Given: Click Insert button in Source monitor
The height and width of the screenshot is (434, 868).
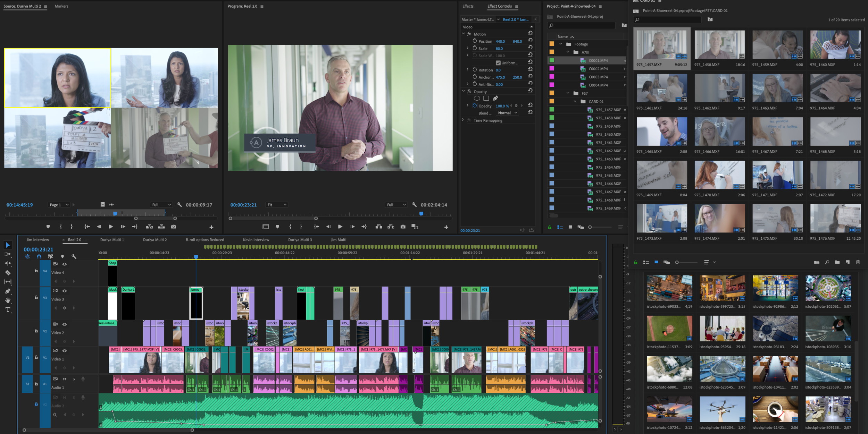Looking at the screenshot, I should 149,227.
